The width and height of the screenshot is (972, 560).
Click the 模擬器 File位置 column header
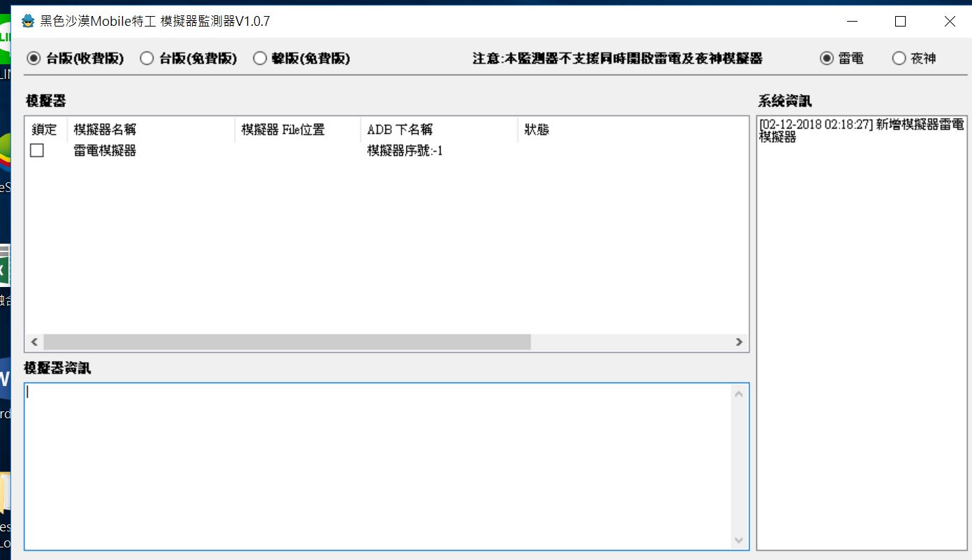pos(297,130)
